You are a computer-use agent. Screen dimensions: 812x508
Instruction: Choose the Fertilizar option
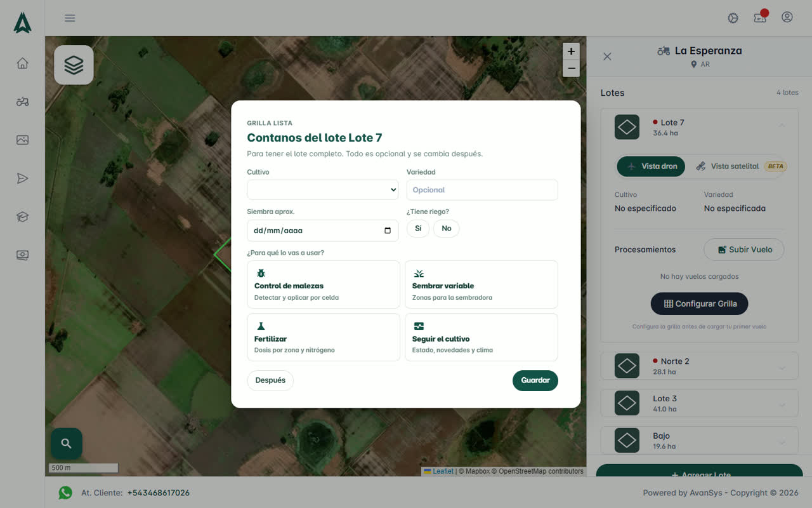324,337
